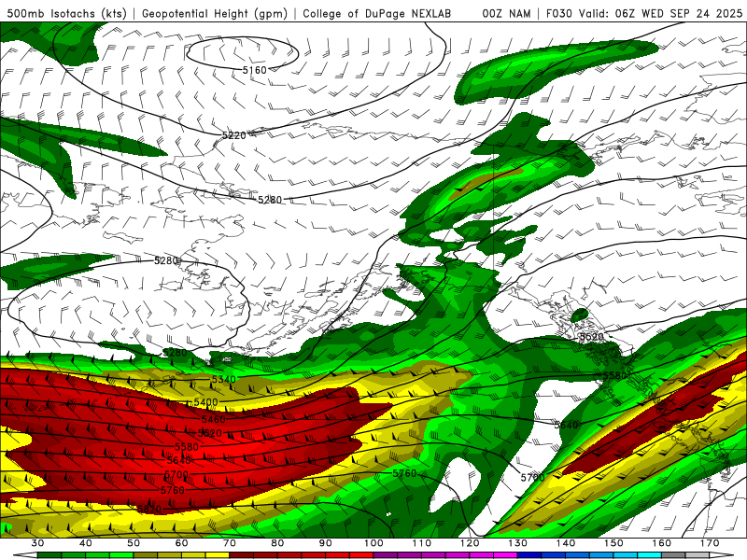Click the 'College of DuPage NEXLAB' label

pos(377,13)
